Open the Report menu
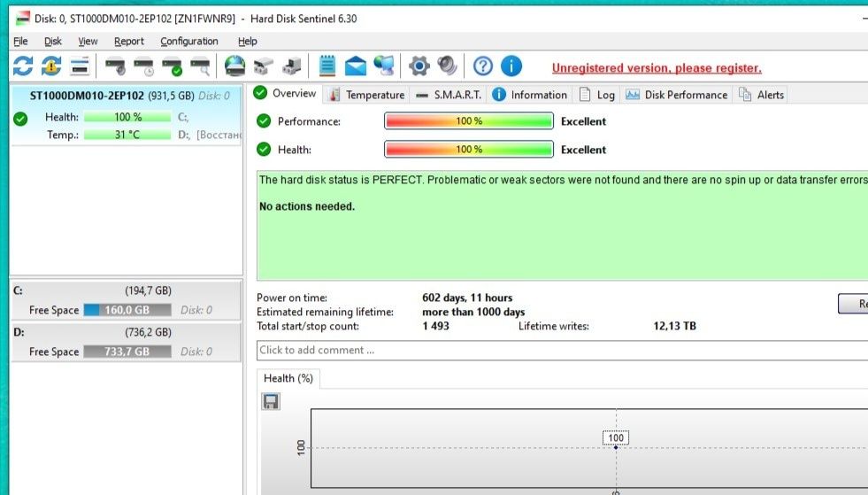The height and width of the screenshot is (495, 868). tap(128, 41)
